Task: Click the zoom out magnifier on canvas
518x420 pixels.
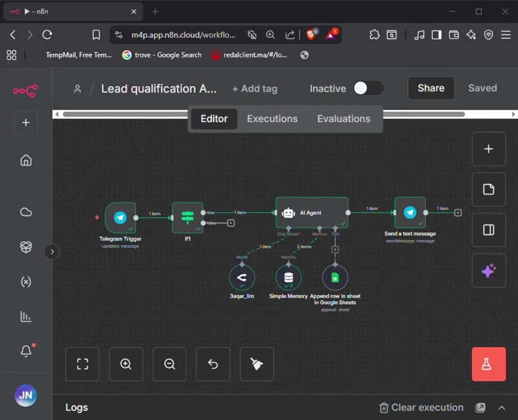Action: click(x=169, y=364)
